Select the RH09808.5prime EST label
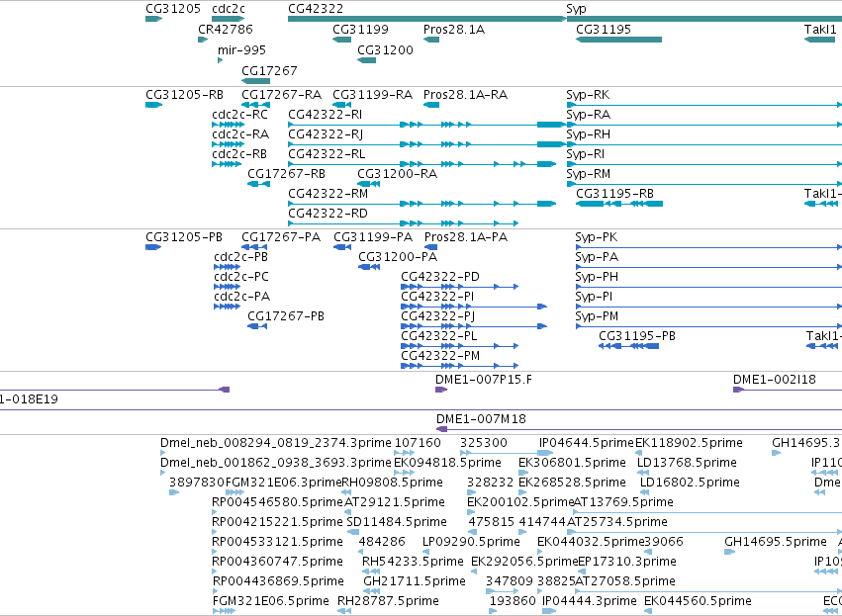This screenshot has height=616, width=842. click(393, 483)
